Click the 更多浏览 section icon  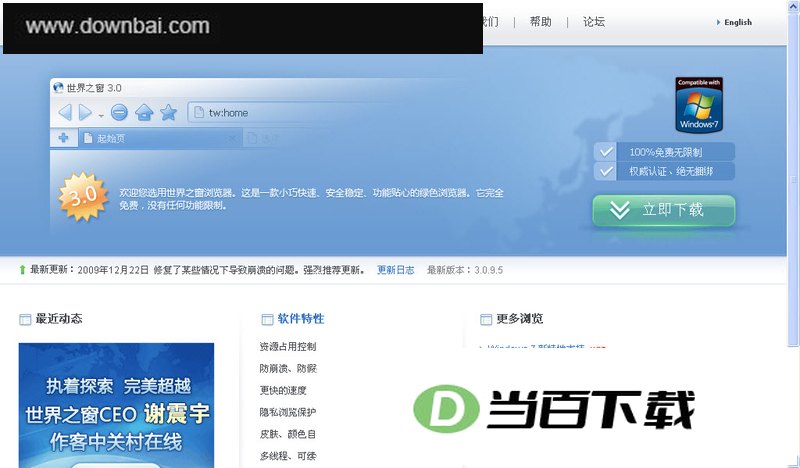coord(486,319)
